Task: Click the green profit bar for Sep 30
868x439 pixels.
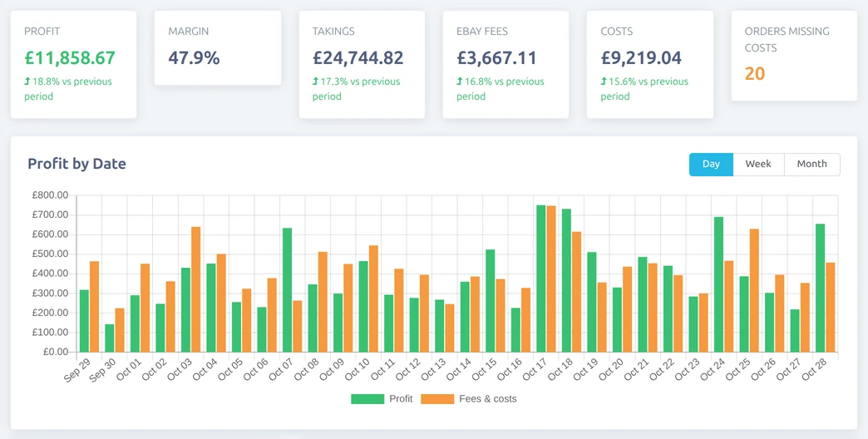Action: point(110,338)
